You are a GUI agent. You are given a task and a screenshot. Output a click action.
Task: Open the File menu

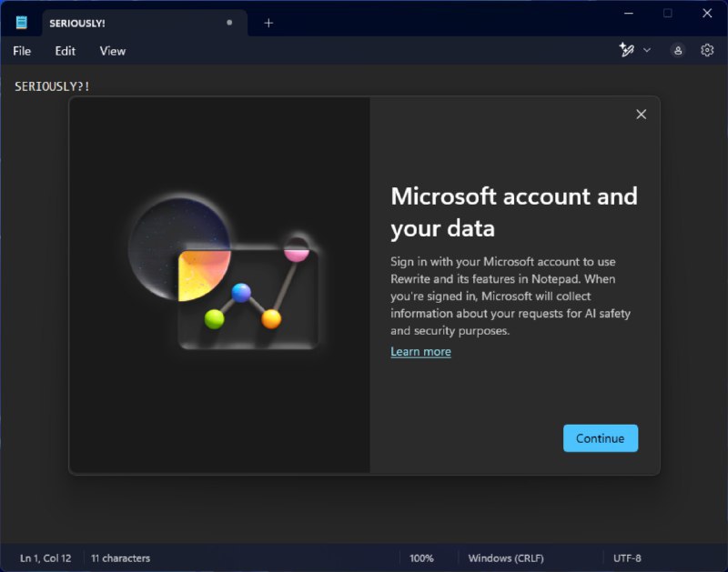(21, 51)
